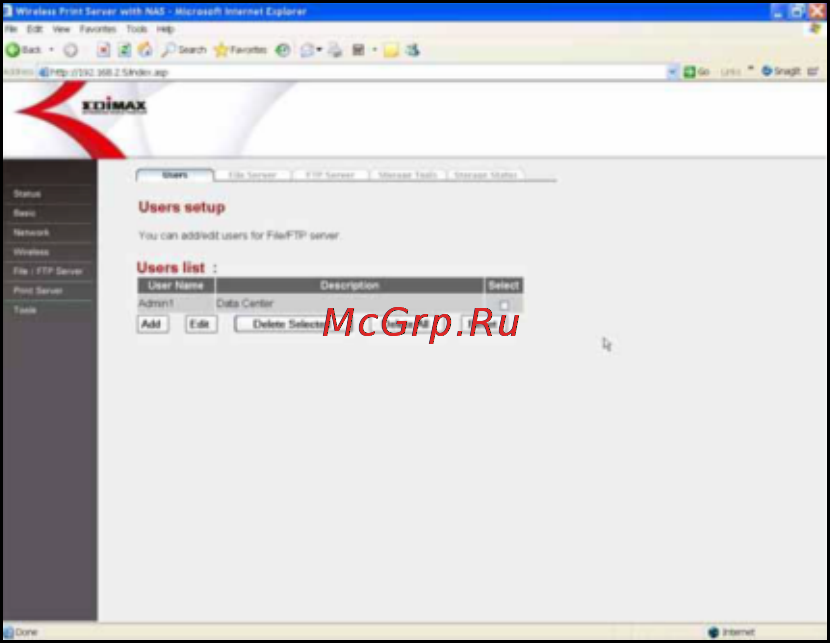This screenshot has height=643, width=830.
Task: Click the Internet zone status icon
Action: (713, 632)
